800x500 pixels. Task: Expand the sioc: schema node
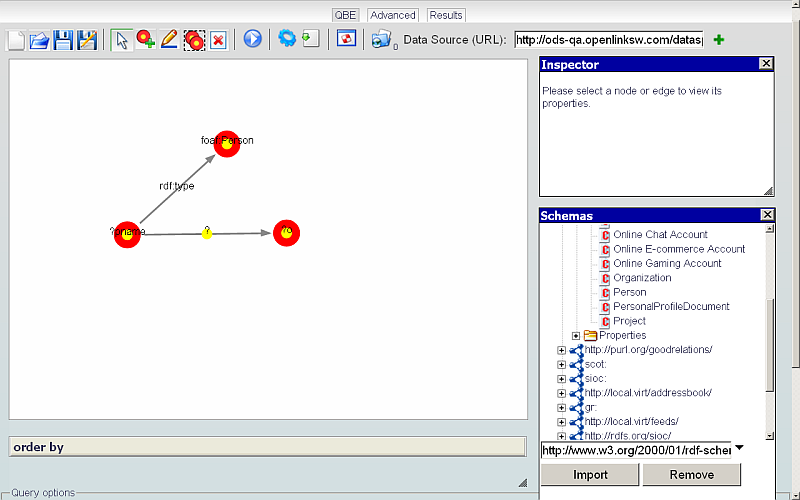tap(561, 379)
